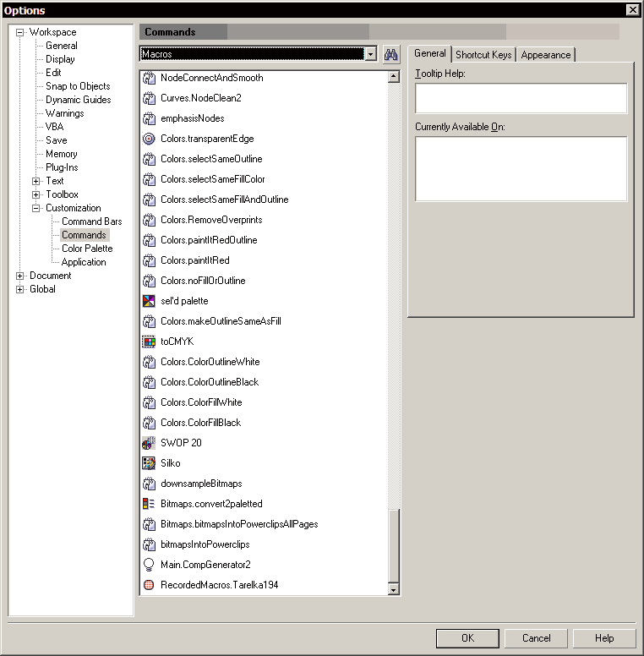This screenshot has width=644, height=656.
Task: Click the downsampleBitmaps macro icon
Action: 149,484
